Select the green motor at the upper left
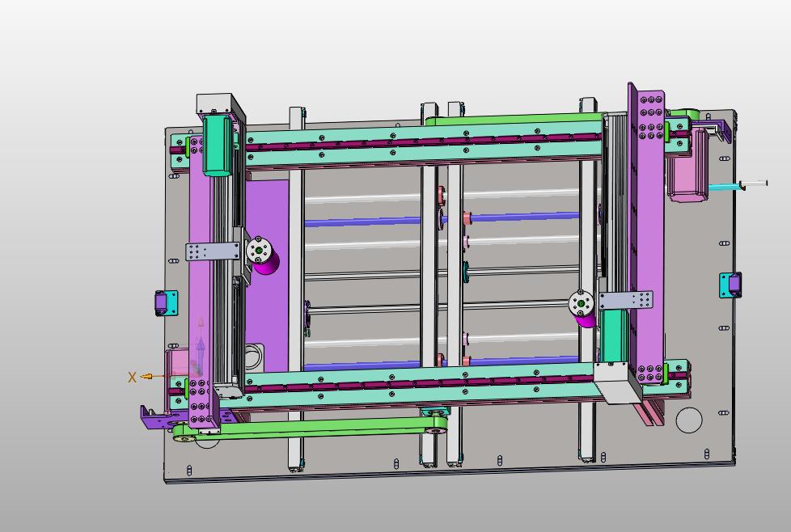The height and width of the screenshot is (532, 791). [x=217, y=146]
